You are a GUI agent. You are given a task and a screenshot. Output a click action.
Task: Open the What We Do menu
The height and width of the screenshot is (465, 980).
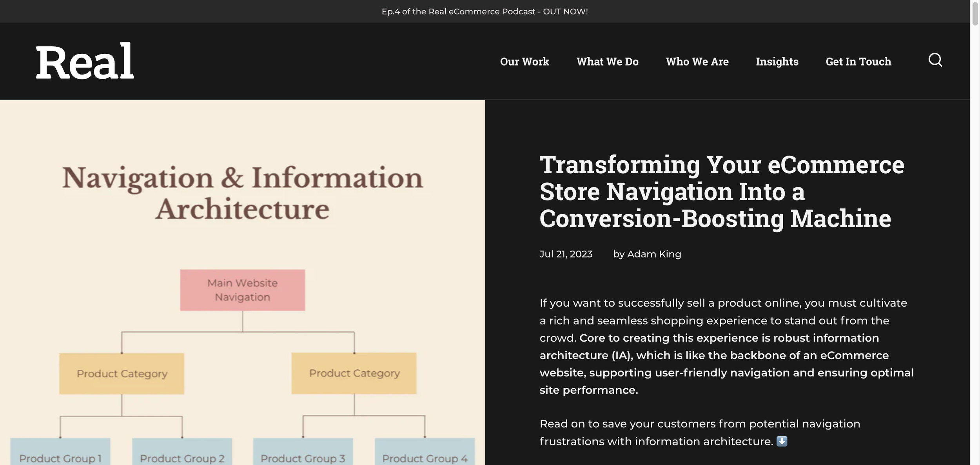[x=607, y=62]
